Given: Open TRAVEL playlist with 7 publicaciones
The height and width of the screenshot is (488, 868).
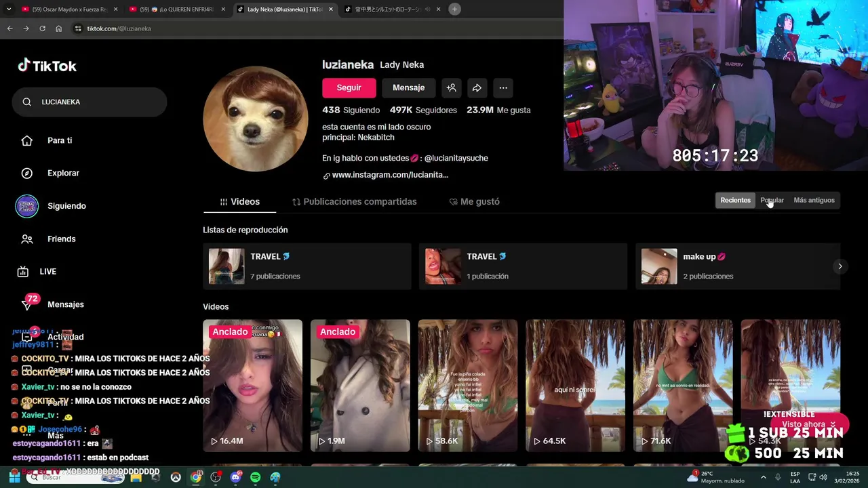Looking at the screenshot, I should [x=307, y=266].
